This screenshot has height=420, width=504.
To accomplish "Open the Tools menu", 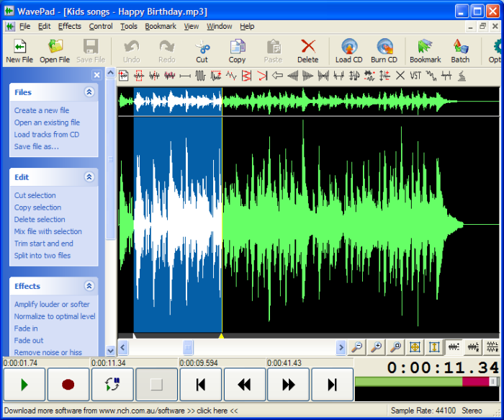I will [129, 27].
